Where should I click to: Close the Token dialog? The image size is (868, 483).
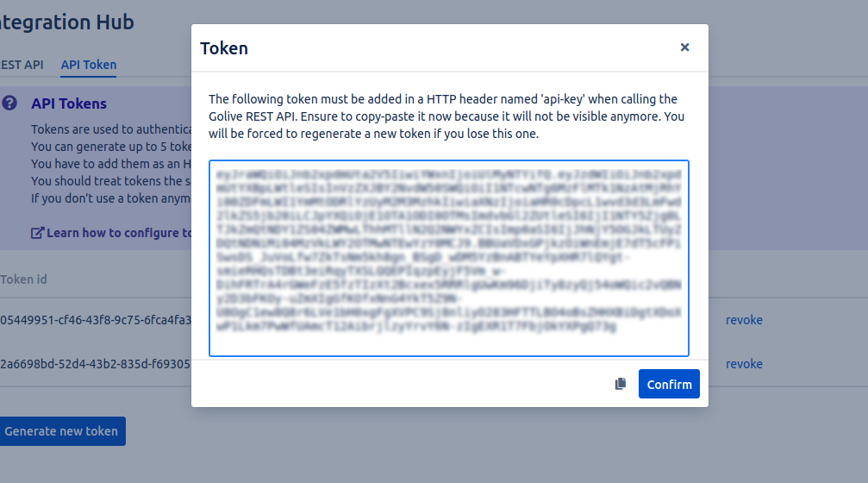click(684, 47)
